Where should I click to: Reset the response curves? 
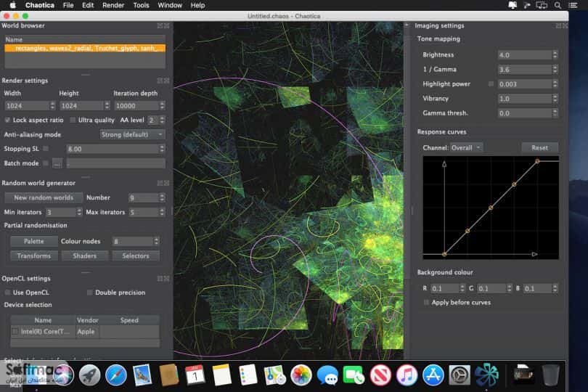(539, 148)
